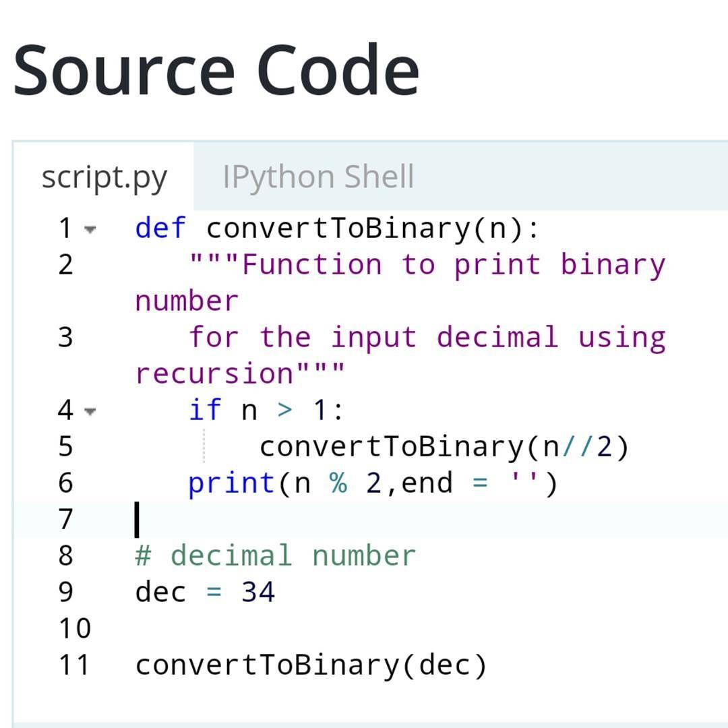Click the word 'recursion' in docstring

pos(214,373)
